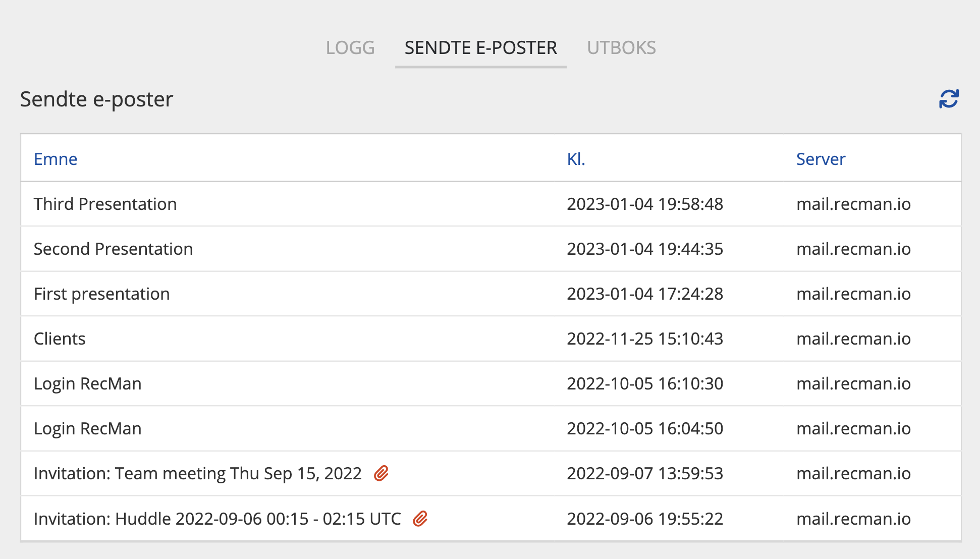The width and height of the screenshot is (980, 559).
Task: Open the UTBOKS tab
Action: pos(621,48)
